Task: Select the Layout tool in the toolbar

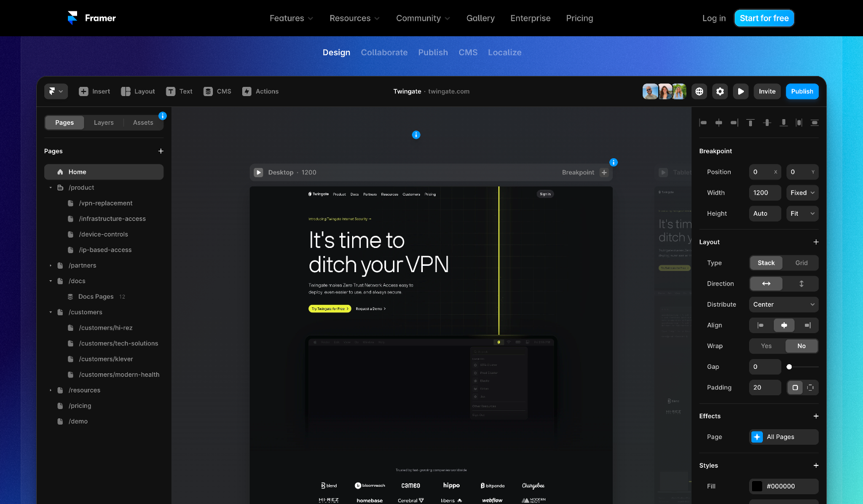Action: (138, 91)
